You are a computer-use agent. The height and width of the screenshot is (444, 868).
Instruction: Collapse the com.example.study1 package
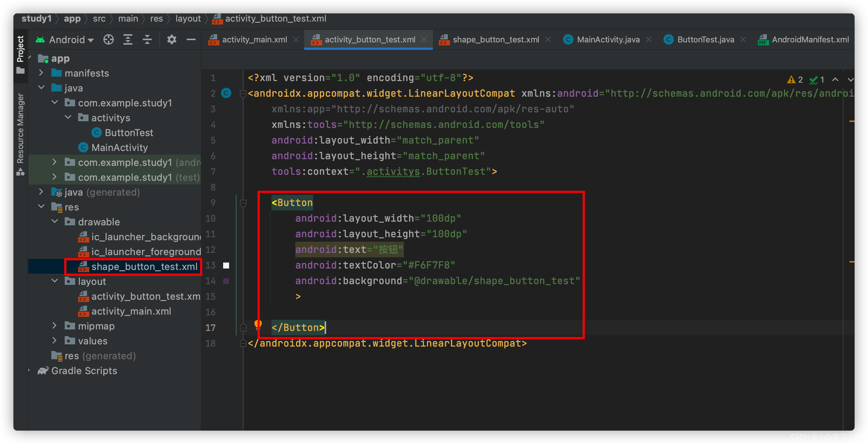click(x=55, y=103)
